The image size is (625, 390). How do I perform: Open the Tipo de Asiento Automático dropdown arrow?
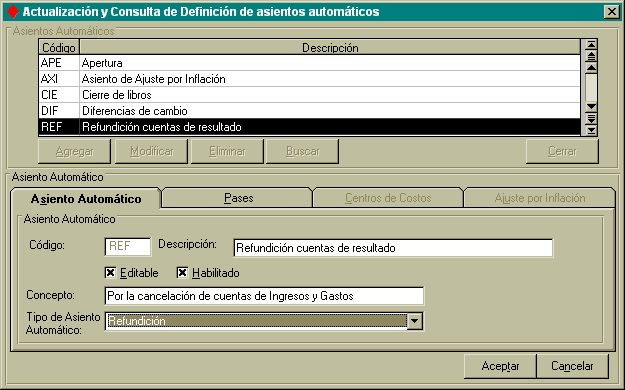415,321
